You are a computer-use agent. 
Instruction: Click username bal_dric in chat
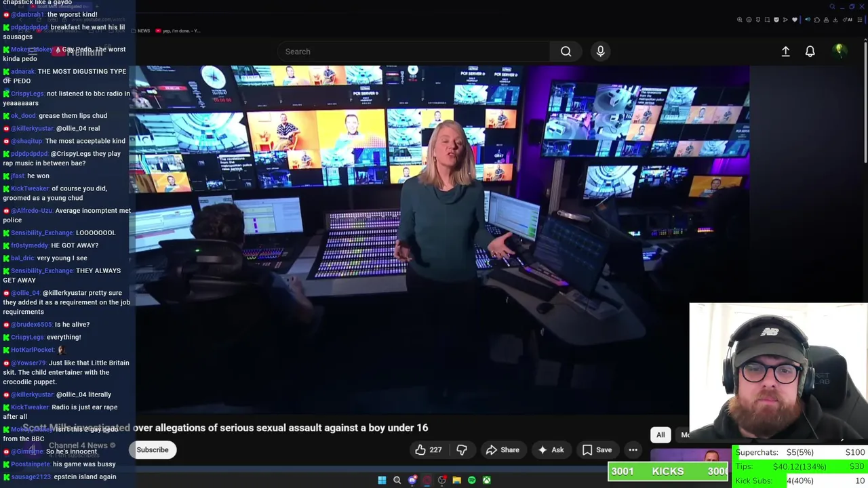point(22,258)
